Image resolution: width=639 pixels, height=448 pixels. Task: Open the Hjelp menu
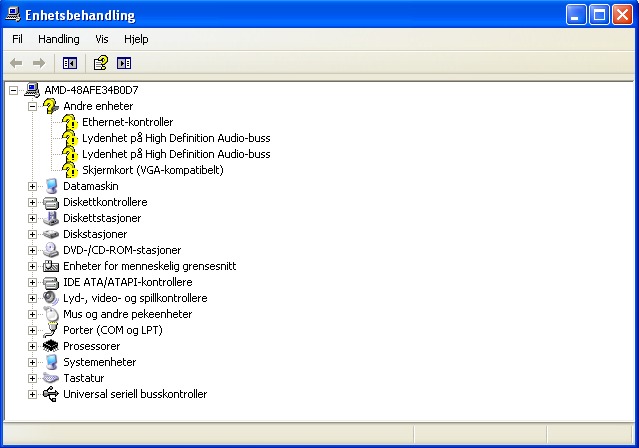pyautogui.click(x=136, y=39)
